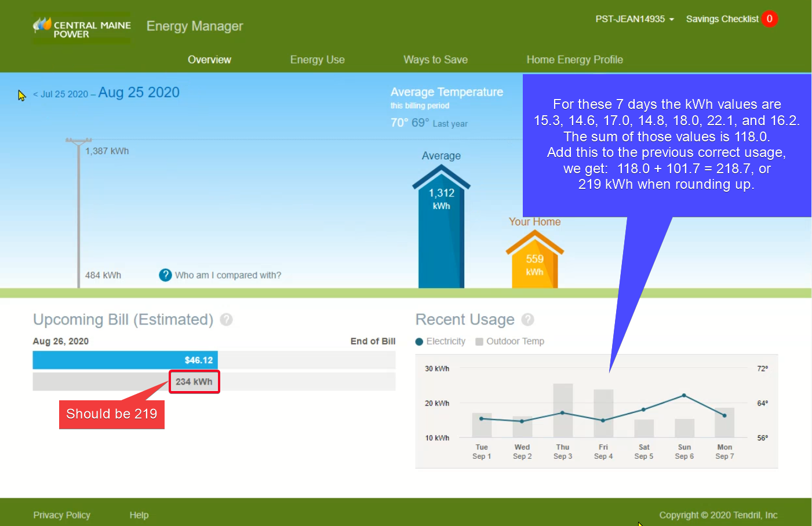Click the $46.12 estimated bill progress bar
812x526 pixels.
[125, 360]
